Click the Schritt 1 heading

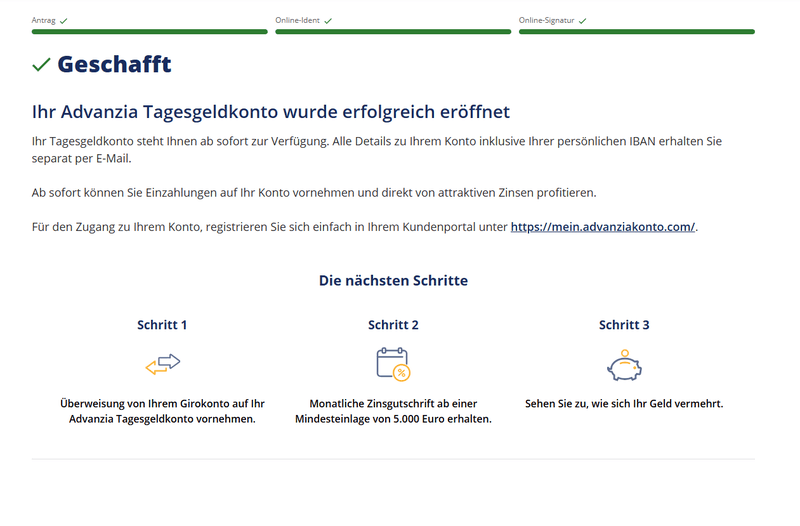(x=162, y=325)
